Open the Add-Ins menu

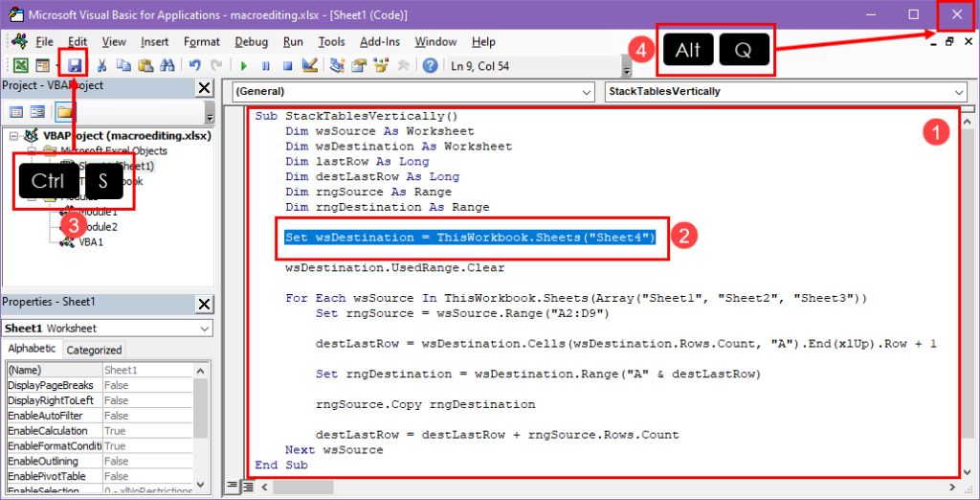pyautogui.click(x=380, y=42)
